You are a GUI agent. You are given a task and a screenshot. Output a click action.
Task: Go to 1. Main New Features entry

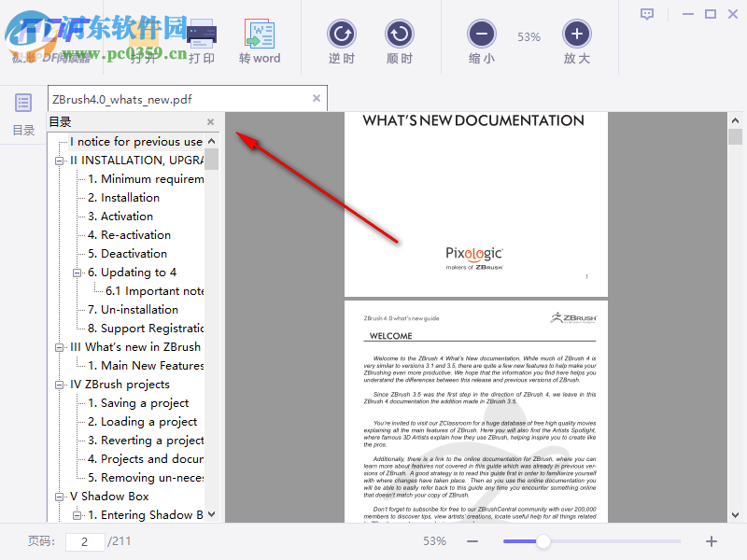click(146, 366)
